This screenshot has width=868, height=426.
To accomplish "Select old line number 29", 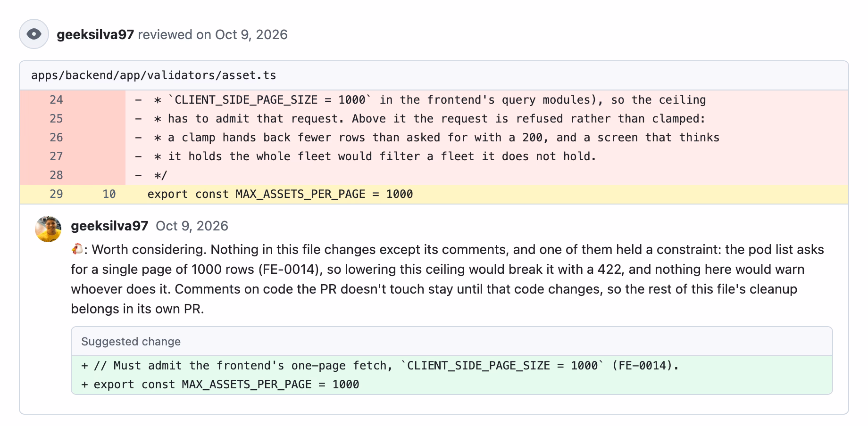I will 56,194.
